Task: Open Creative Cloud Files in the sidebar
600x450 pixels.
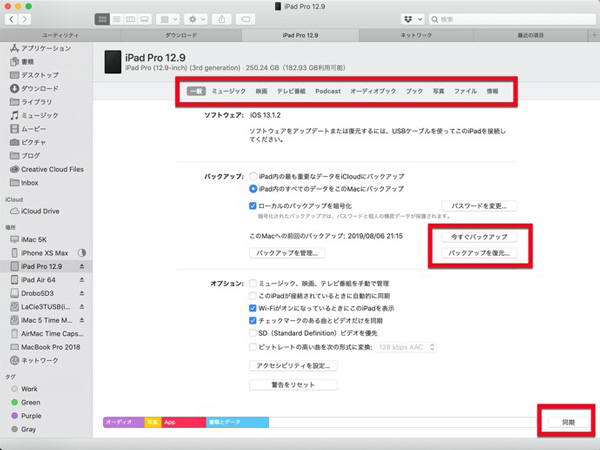Action: 47,169
